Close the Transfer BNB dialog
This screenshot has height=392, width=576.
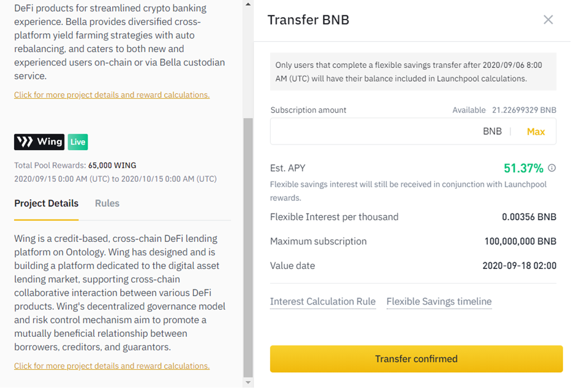tap(548, 20)
